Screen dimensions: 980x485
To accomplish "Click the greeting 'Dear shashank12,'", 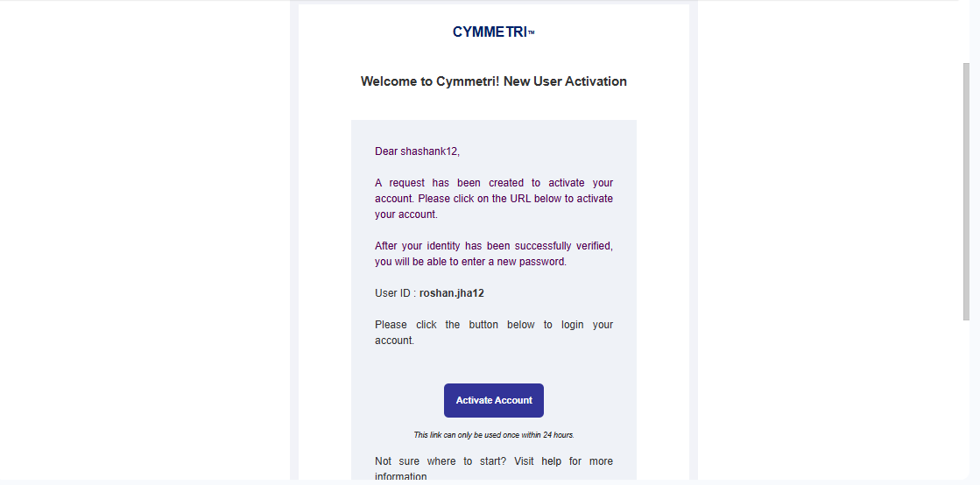I will (x=418, y=151).
